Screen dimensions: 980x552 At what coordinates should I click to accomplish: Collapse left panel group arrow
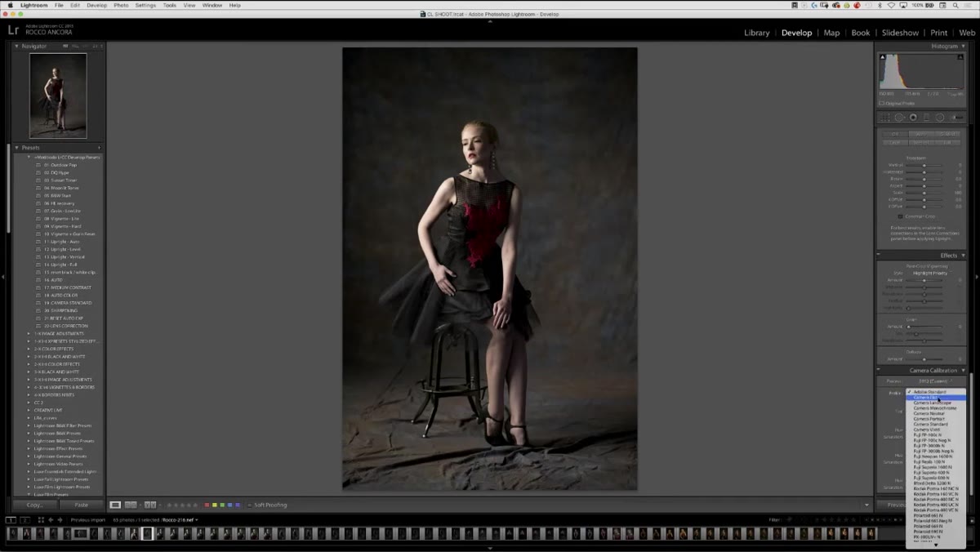tap(3, 277)
